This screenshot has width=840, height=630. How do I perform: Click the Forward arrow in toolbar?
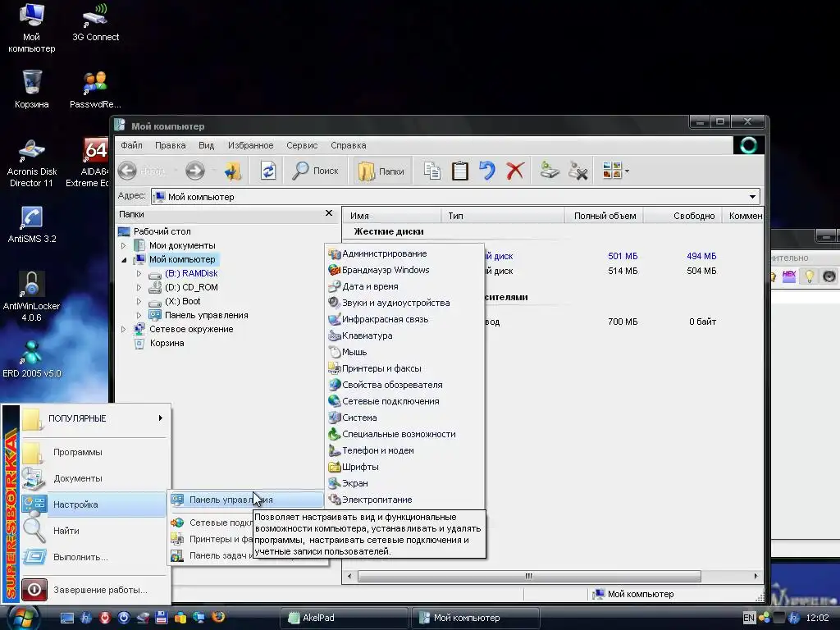tap(195, 171)
